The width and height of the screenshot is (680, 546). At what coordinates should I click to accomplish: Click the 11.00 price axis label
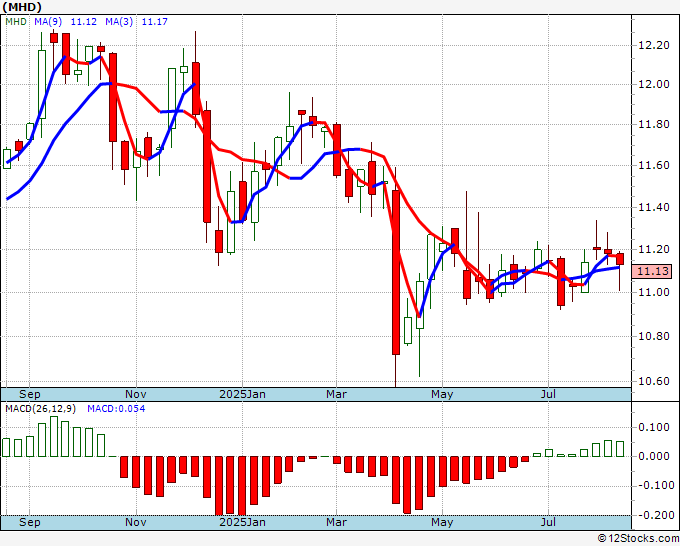tap(654, 292)
